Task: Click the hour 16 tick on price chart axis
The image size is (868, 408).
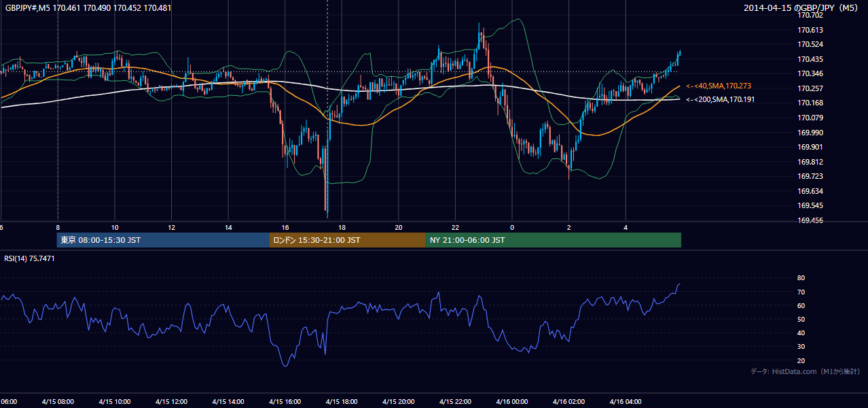Action: tap(285, 228)
